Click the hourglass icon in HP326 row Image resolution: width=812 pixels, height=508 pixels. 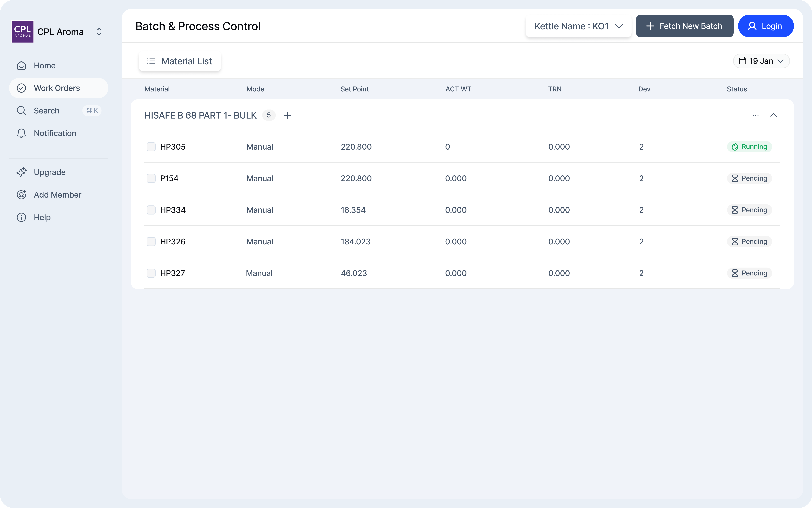point(735,242)
